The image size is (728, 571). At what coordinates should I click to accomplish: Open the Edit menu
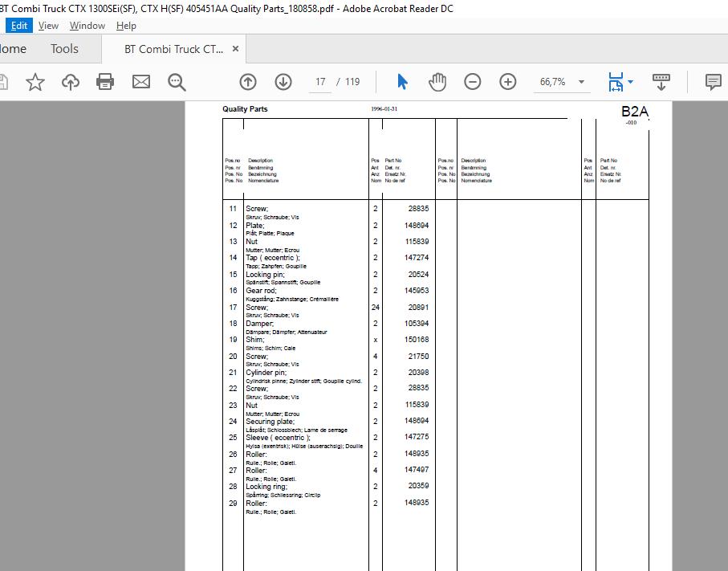19,26
